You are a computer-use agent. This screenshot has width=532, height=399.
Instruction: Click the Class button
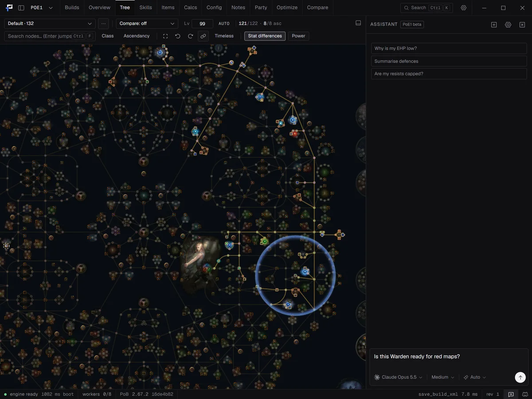click(108, 36)
